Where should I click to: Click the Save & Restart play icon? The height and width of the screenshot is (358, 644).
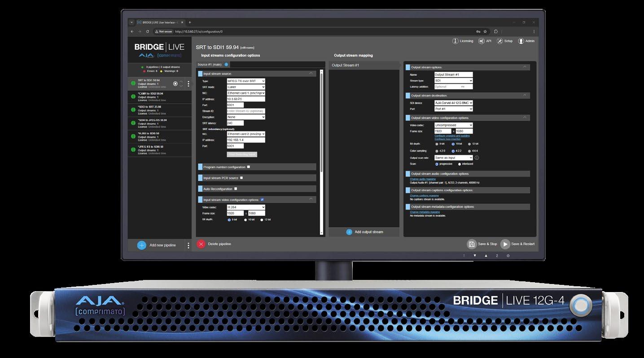click(505, 244)
